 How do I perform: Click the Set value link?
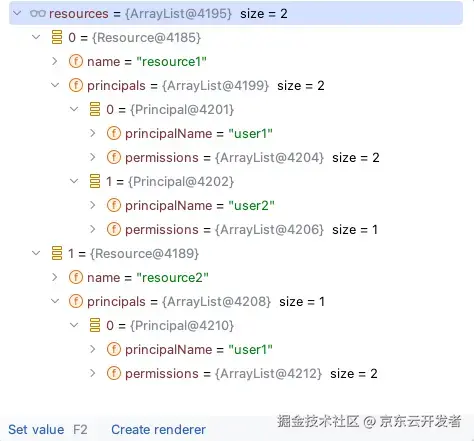(x=36, y=429)
